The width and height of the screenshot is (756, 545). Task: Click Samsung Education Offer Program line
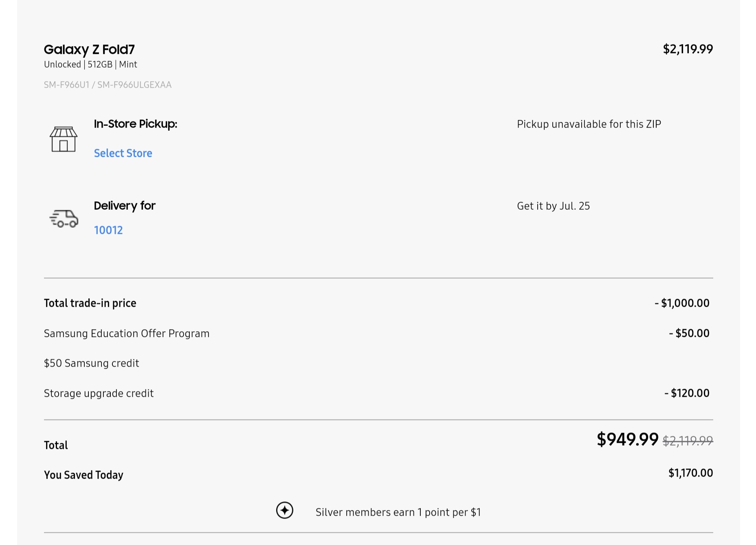coord(127,334)
